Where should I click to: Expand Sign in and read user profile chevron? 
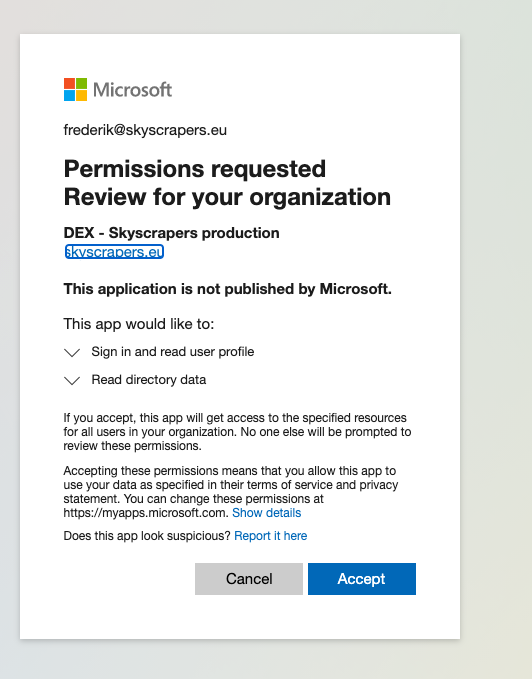tap(72, 352)
